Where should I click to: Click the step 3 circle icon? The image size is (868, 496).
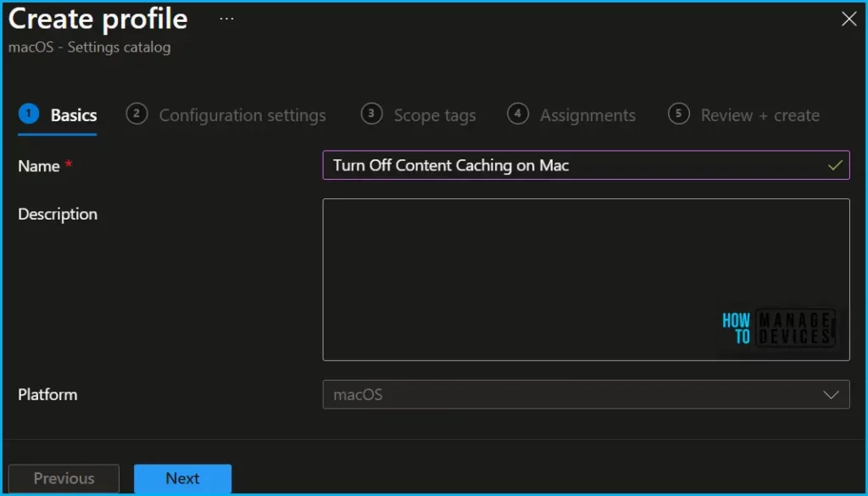371,114
